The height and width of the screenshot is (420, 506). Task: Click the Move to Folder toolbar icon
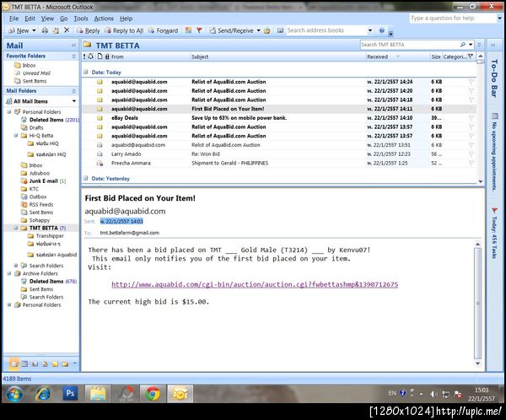56,30
